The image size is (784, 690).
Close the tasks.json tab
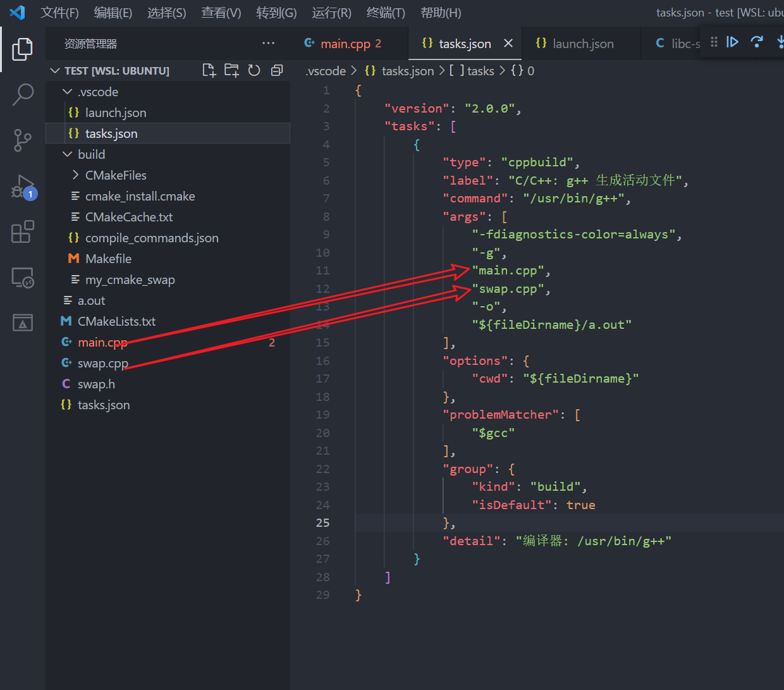point(508,44)
